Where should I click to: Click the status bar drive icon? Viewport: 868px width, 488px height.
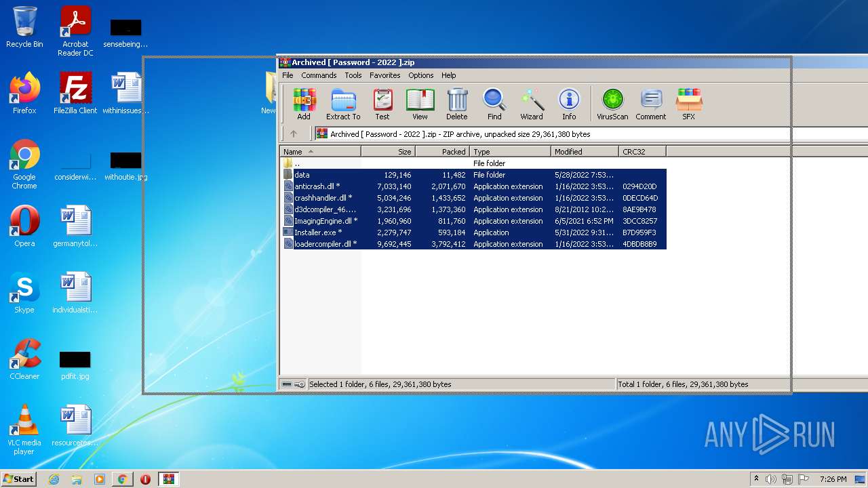click(x=287, y=384)
